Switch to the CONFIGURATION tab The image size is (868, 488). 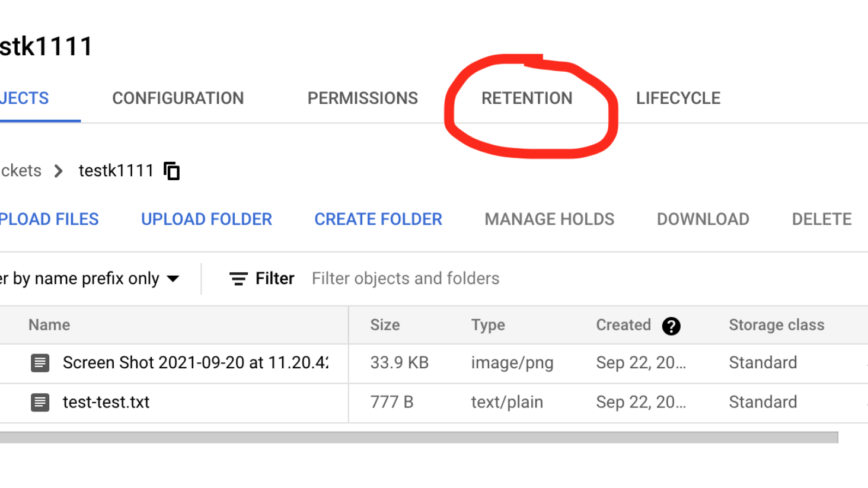[178, 98]
